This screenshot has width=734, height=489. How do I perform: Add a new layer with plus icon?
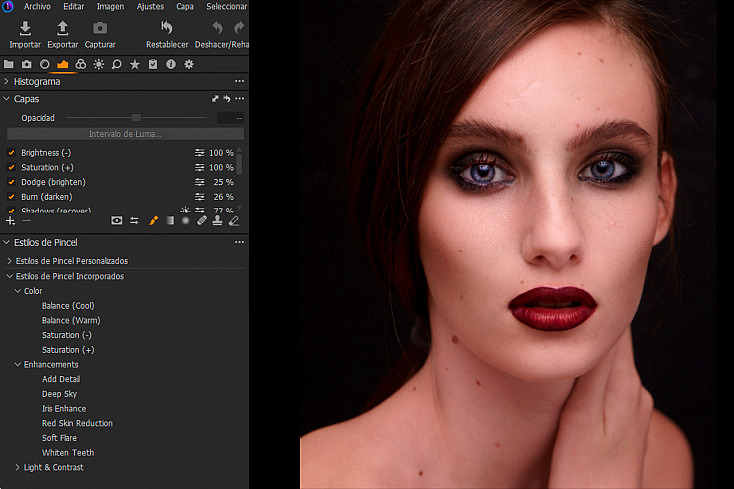click(10, 220)
